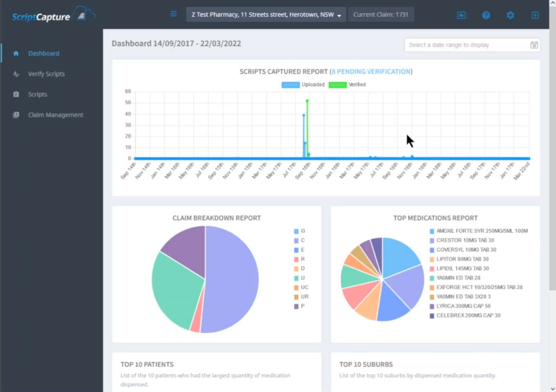Toggle E legend item in Claim Breakdown
The height and width of the screenshot is (392, 556).
click(300, 250)
